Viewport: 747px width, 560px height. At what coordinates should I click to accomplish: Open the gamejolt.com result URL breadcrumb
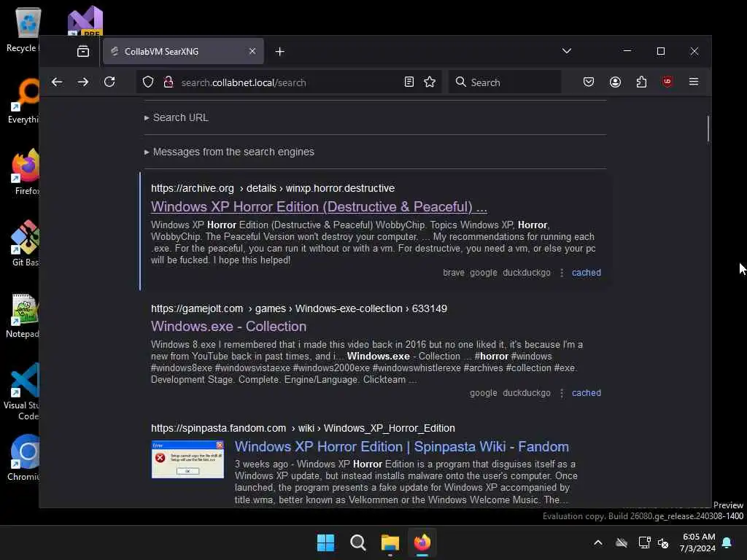[298, 308]
